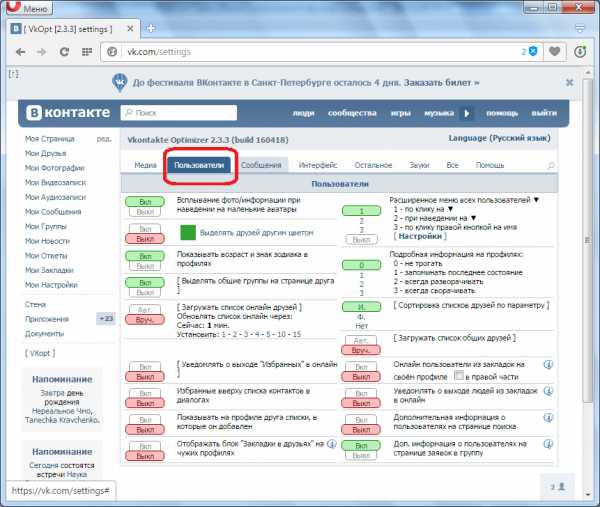Open info icon for Дополнительная информация на странице поиска
The width and height of the screenshot is (600, 507).
tap(548, 417)
